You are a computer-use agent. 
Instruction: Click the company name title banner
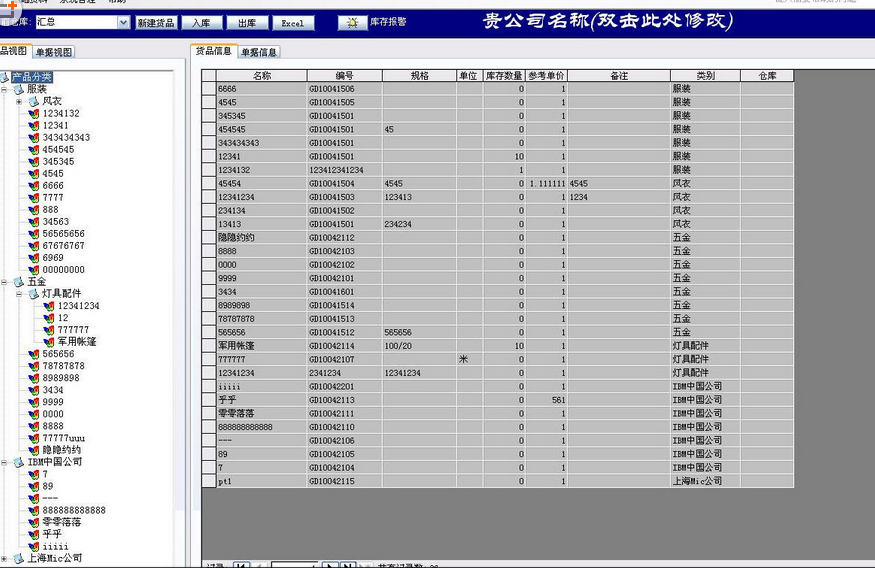click(608, 21)
